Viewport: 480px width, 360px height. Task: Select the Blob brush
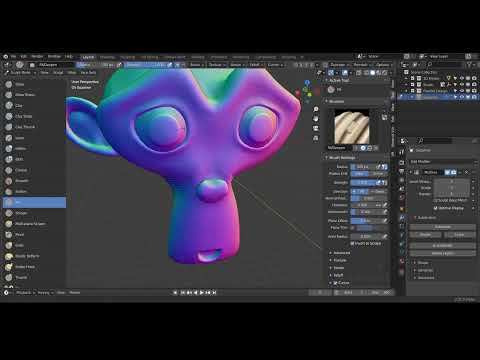(x=34, y=159)
